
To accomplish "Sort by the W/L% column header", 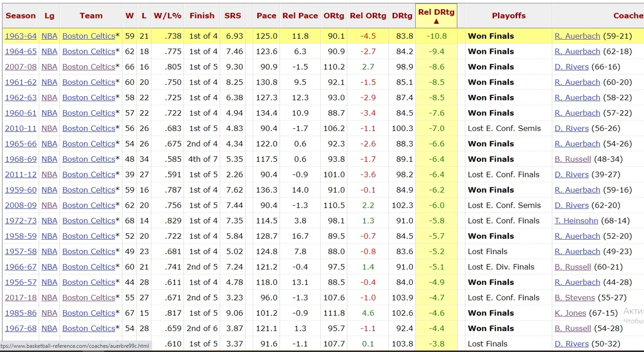I will pyautogui.click(x=168, y=15).
